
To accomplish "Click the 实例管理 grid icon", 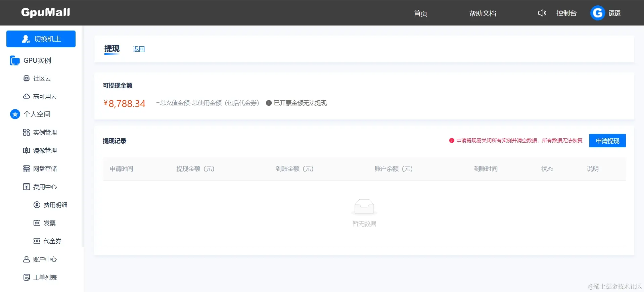I will (27, 132).
